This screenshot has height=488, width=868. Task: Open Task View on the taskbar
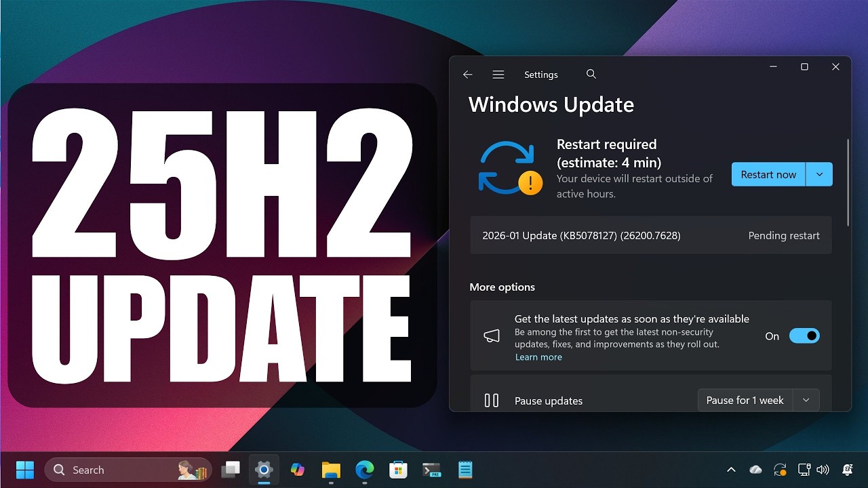[231, 470]
